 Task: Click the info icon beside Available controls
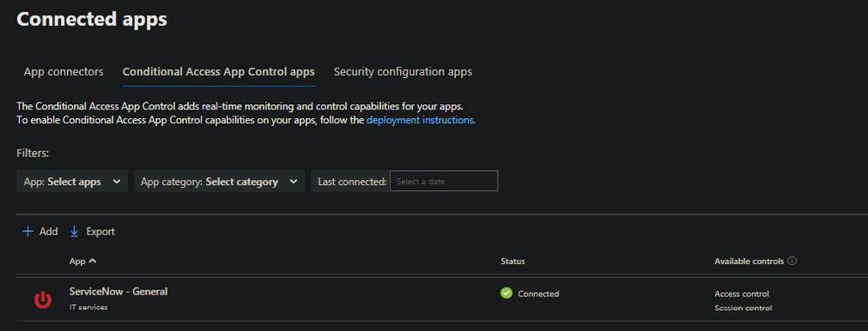click(792, 261)
